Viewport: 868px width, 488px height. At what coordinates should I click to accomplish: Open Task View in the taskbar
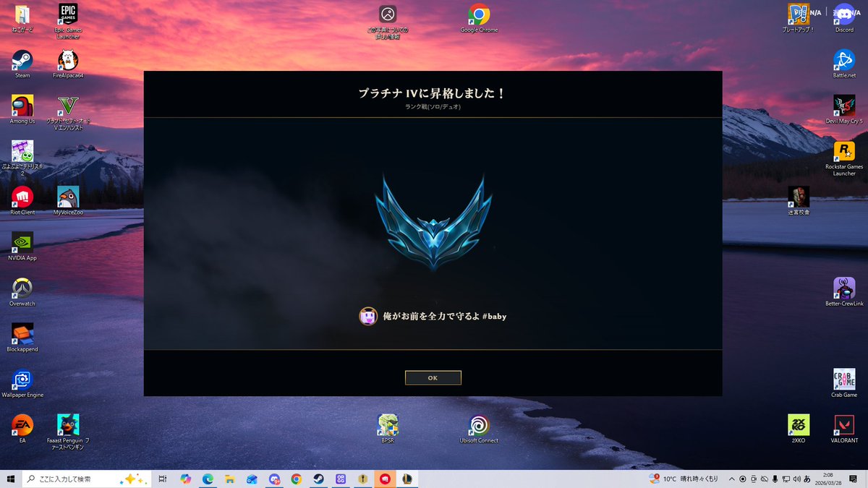pos(163,479)
